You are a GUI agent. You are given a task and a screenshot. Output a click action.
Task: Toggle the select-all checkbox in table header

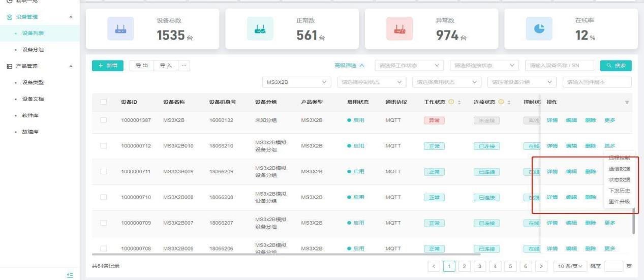104,103
